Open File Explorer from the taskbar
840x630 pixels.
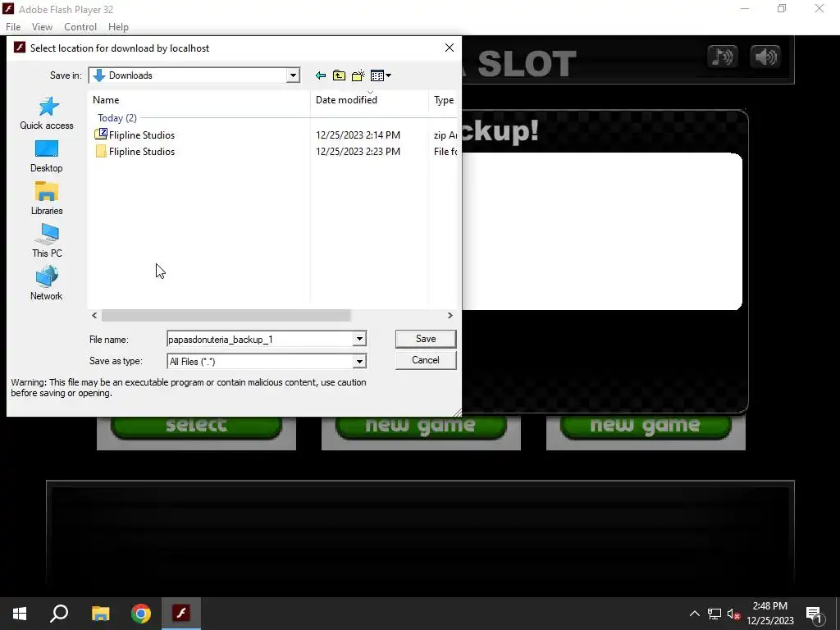[100, 614]
